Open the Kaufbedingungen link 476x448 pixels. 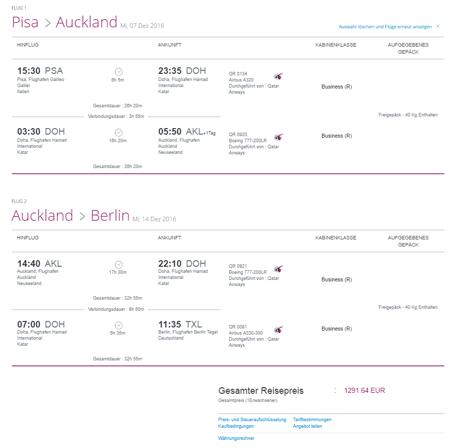tap(236, 426)
